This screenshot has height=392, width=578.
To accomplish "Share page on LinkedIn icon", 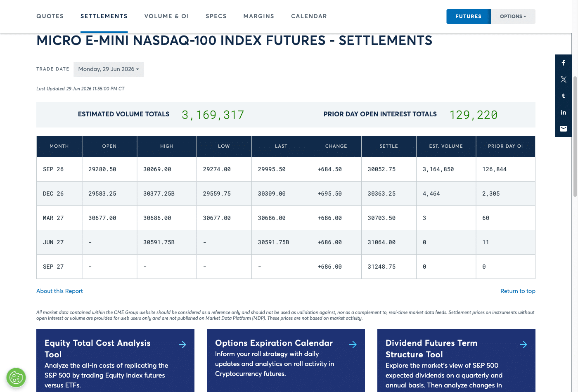I will tap(563, 112).
